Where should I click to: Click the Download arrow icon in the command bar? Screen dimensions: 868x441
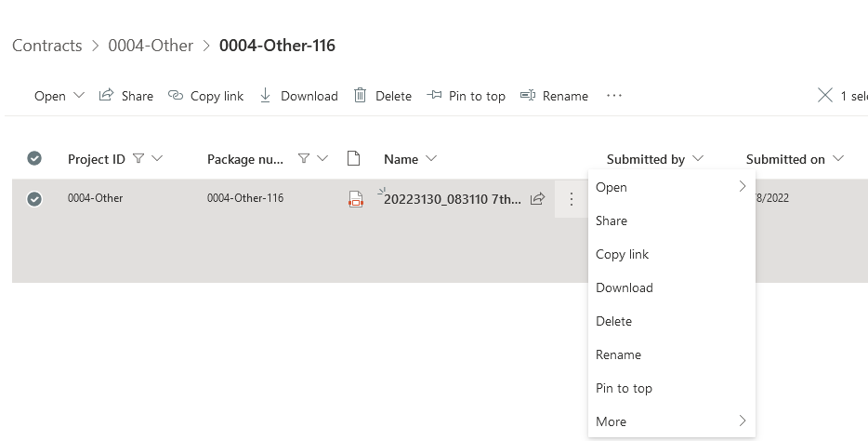point(265,95)
